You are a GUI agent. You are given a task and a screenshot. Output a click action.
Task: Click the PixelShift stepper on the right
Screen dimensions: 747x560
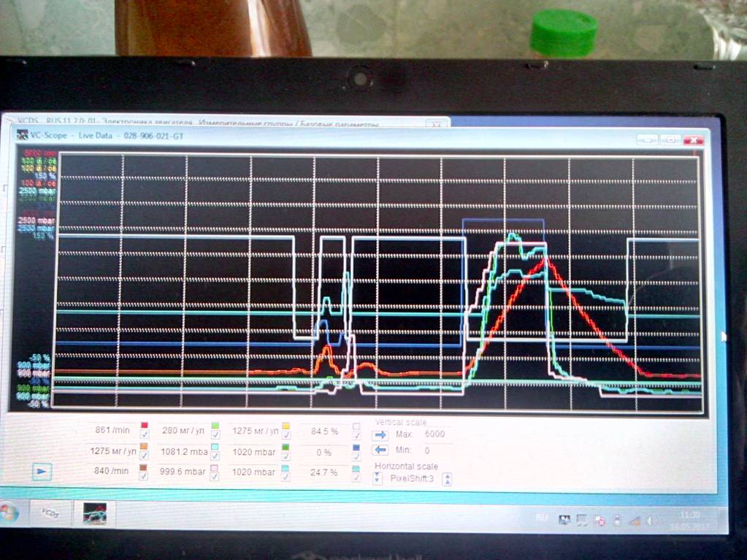pos(448,479)
